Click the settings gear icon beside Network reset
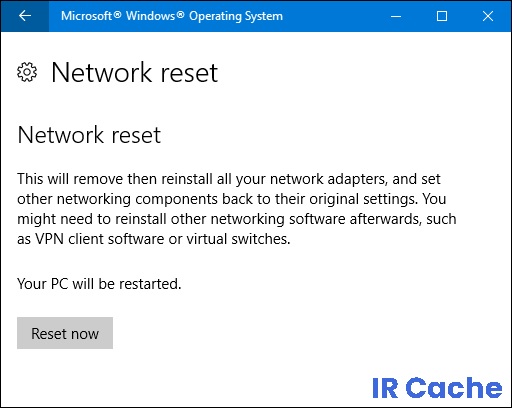 pos(27,72)
